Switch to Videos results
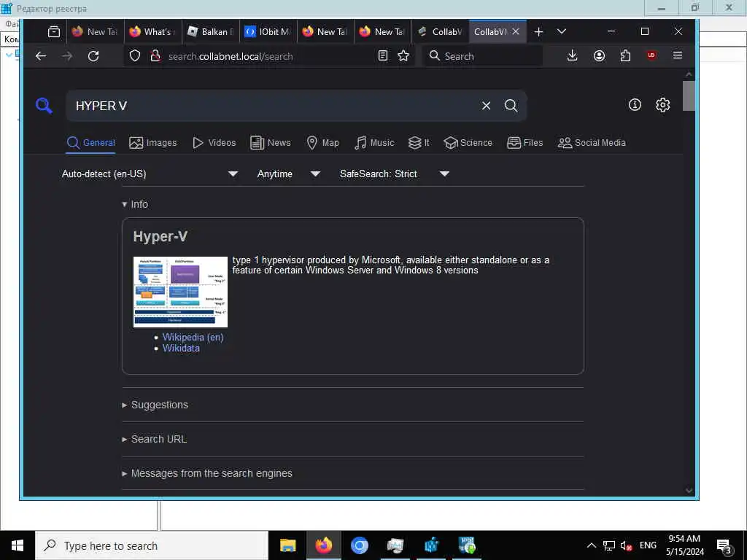The image size is (747, 560). click(214, 143)
